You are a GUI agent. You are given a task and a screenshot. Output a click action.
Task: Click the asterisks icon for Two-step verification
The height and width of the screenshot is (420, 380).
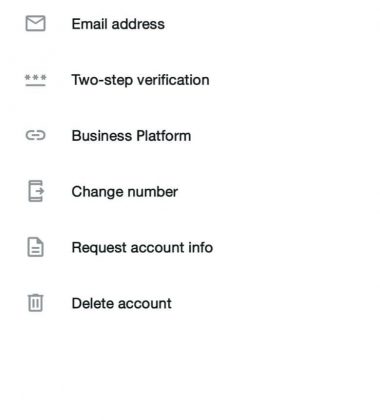[35, 80]
